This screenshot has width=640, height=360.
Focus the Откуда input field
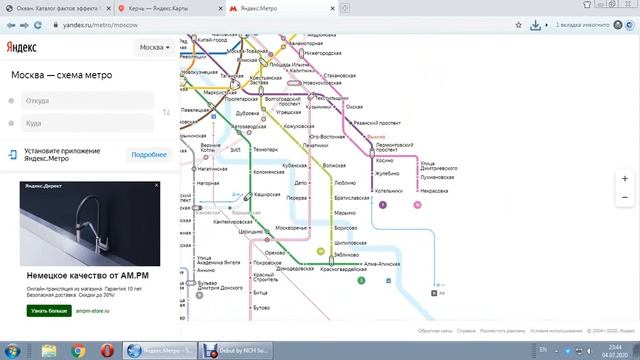(x=87, y=101)
